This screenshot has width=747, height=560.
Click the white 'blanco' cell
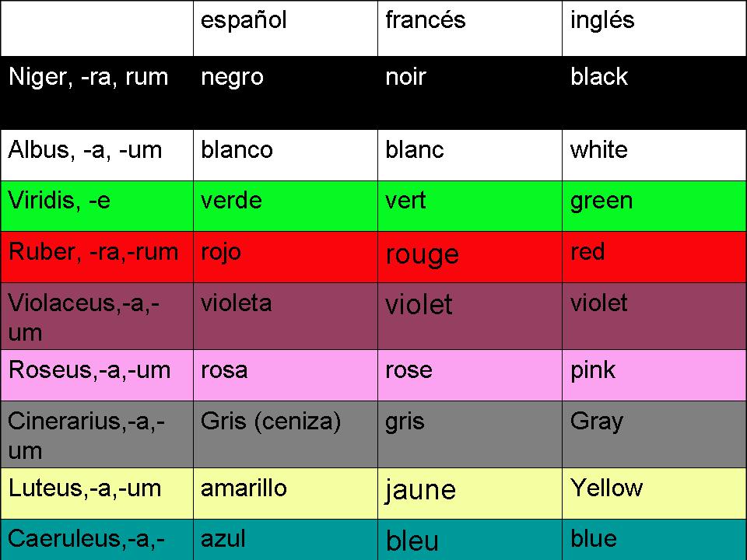[x=285, y=154]
